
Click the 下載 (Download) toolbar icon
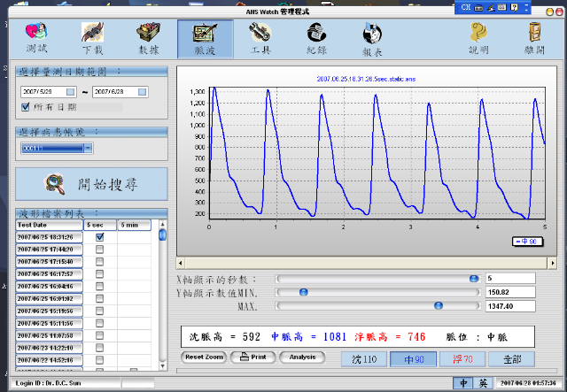(93, 38)
